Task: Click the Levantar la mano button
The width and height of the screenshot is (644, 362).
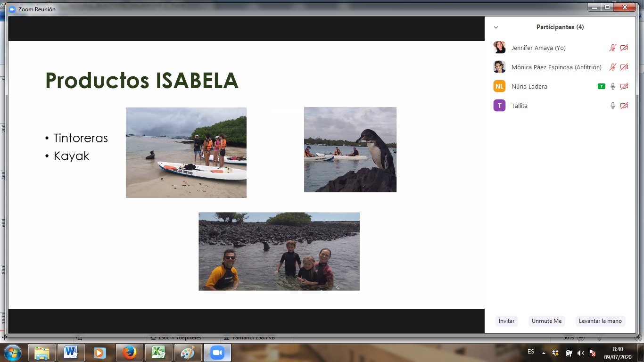Action: coord(600,321)
